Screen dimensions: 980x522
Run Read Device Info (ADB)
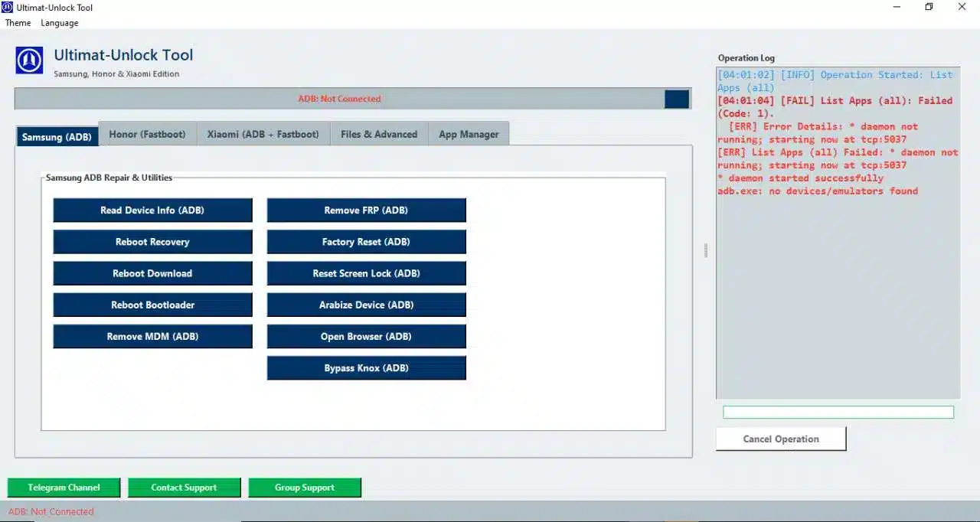(x=152, y=210)
